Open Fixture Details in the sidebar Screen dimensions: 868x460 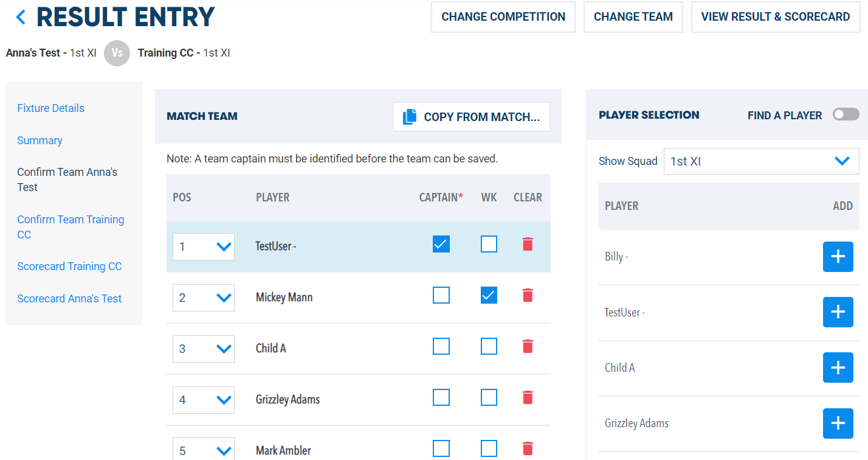tap(50, 108)
